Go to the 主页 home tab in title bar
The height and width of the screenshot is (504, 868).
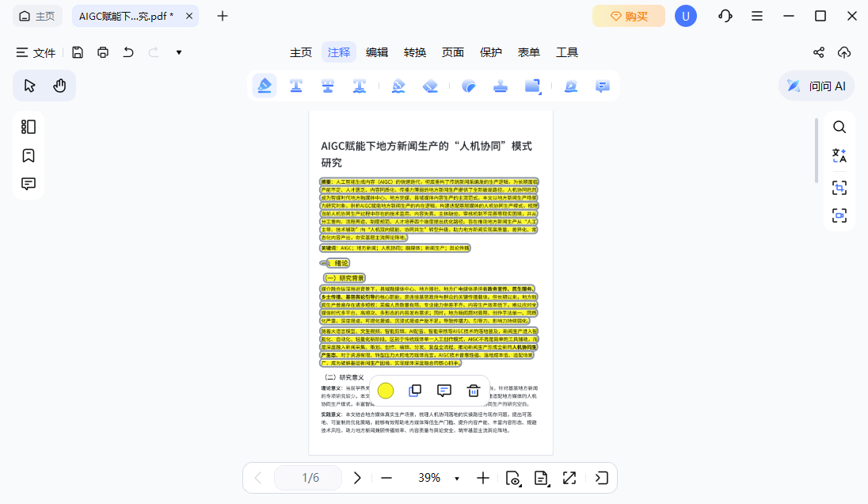[x=37, y=16]
